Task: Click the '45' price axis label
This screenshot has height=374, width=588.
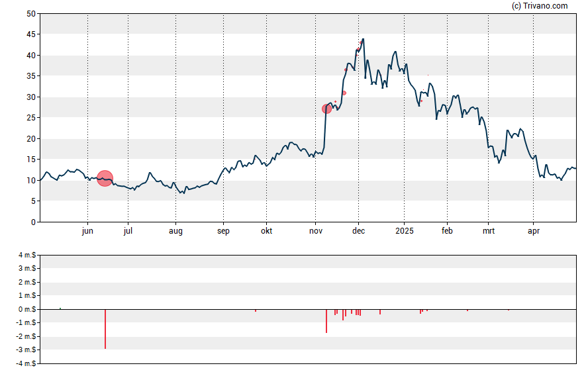Action: coord(31,34)
